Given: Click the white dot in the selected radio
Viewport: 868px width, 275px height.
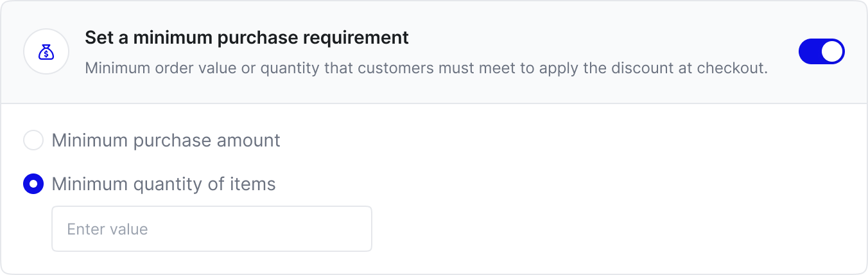Looking at the screenshot, I should click(x=33, y=185).
